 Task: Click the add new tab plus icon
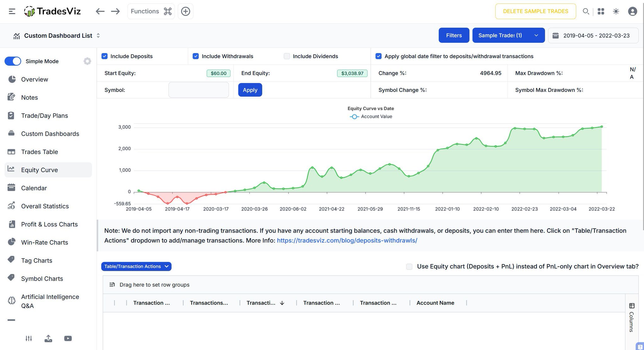186,11
